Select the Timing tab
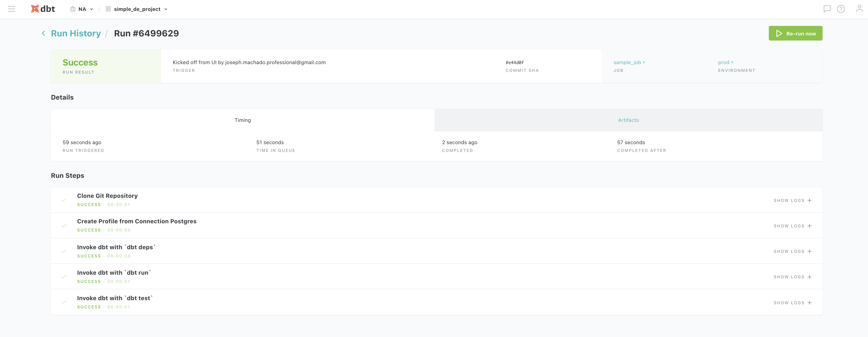 click(243, 120)
